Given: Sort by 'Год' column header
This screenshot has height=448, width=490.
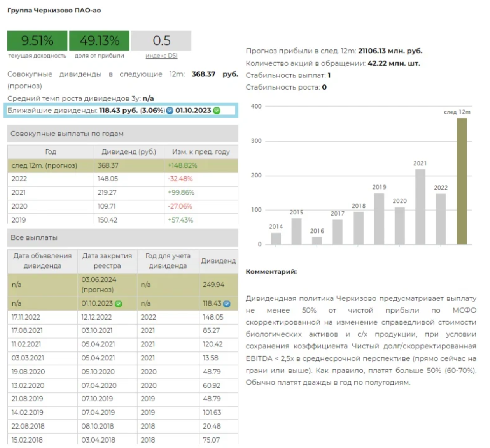Looking at the screenshot, I should pyautogui.click(x=51, y=152).
